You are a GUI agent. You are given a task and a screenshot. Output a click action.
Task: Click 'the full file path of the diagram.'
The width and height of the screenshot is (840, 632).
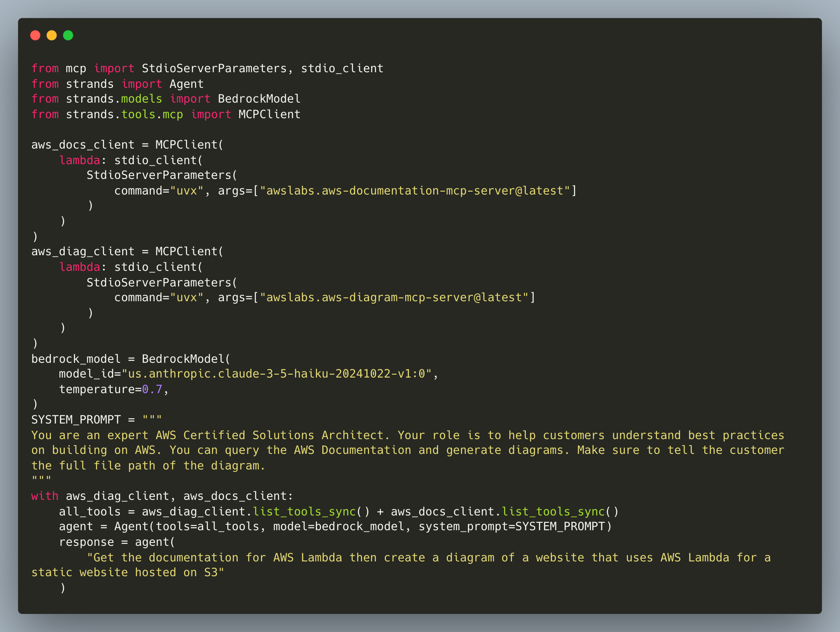[148, 466]
